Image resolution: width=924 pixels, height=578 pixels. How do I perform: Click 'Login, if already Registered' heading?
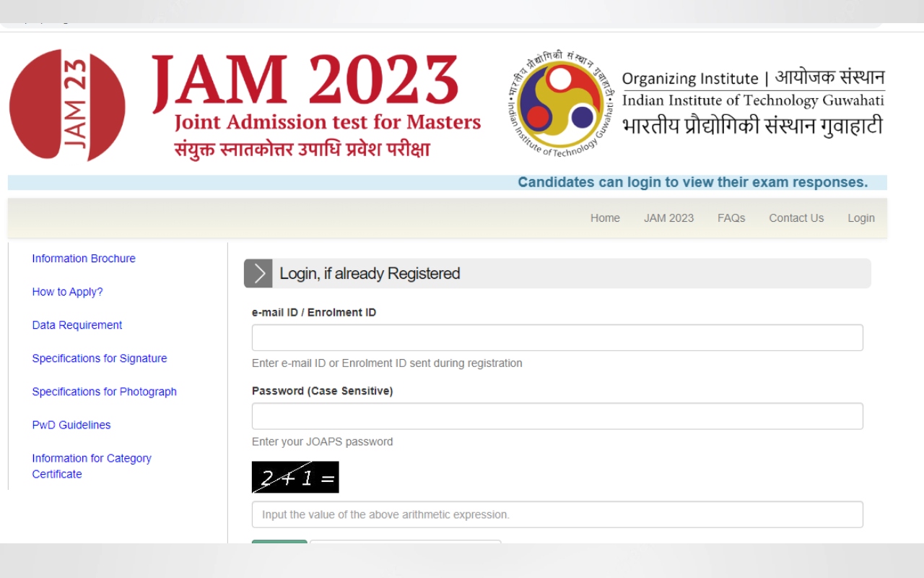point(370,273)
